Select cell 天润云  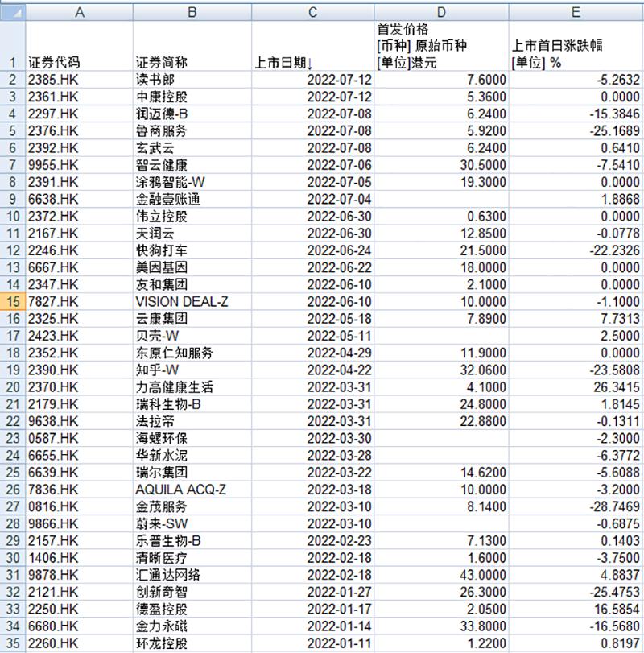click(x=192, y=234)
